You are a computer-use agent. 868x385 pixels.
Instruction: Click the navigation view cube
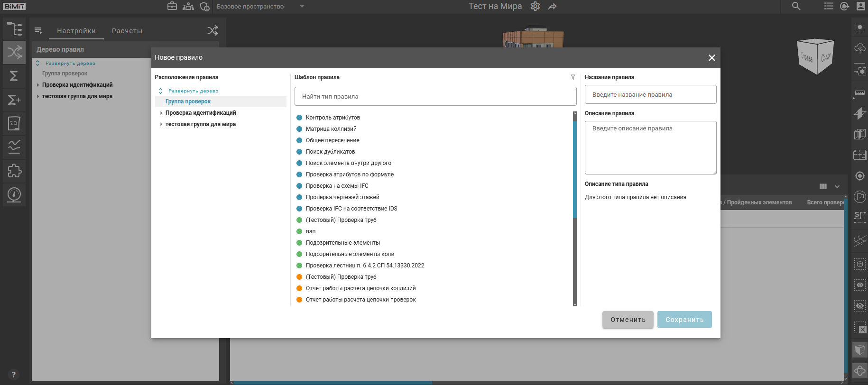pos(815,56)
